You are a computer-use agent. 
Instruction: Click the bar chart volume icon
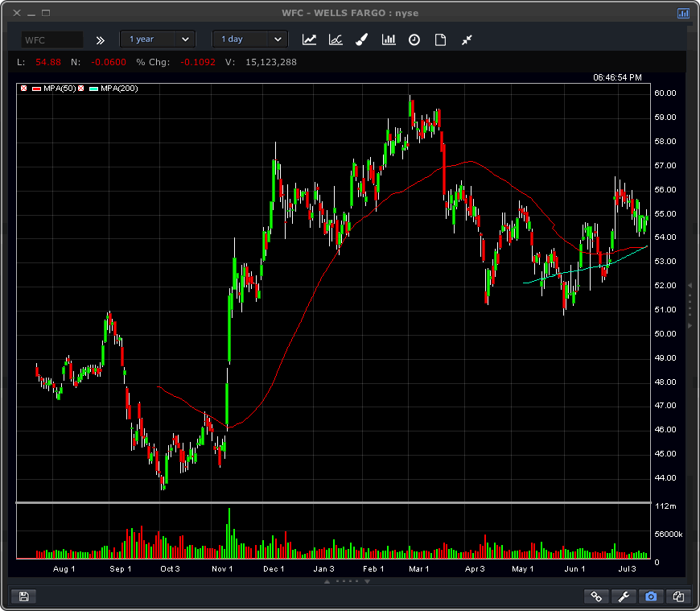(389, 39)
